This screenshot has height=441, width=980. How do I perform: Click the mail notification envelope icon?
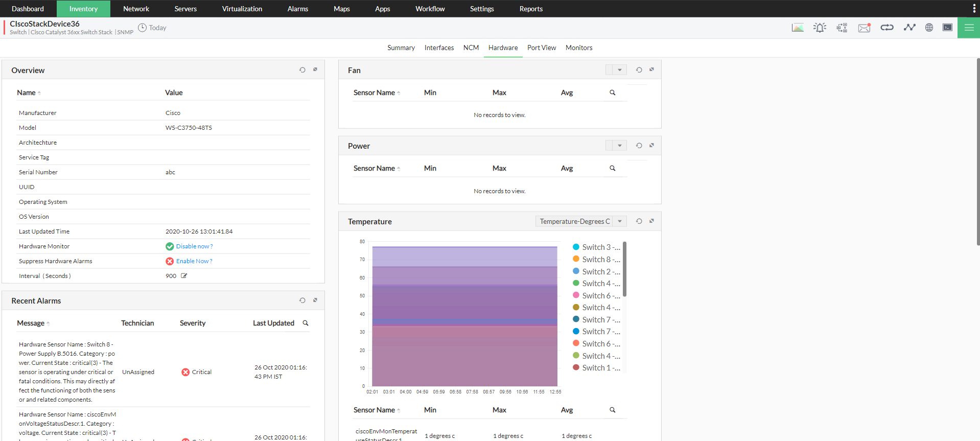(x=864, y=28)
